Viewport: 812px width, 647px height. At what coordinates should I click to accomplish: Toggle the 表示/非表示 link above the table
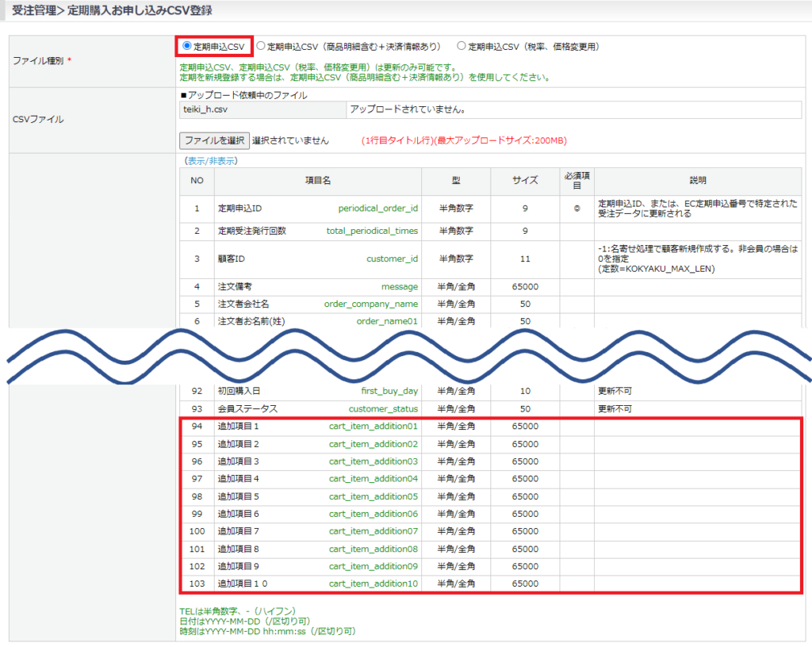pos(211,161)
